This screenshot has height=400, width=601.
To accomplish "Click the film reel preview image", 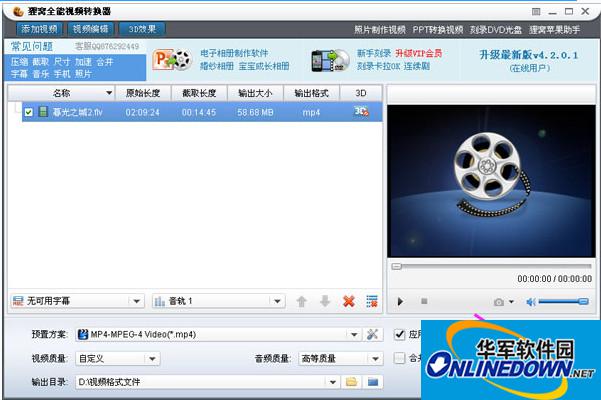I will coord(491,181).
